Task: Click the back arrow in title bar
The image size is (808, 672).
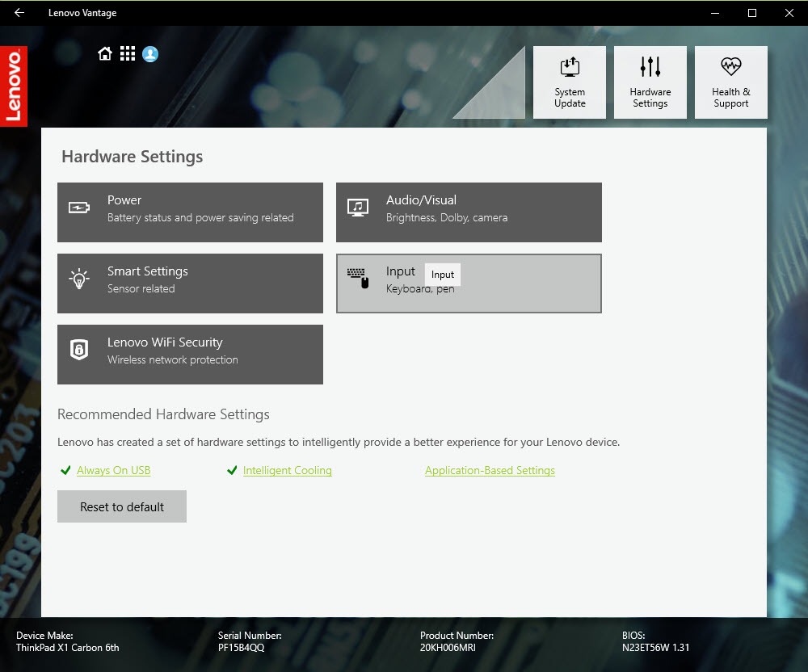Action: (19, 13)
